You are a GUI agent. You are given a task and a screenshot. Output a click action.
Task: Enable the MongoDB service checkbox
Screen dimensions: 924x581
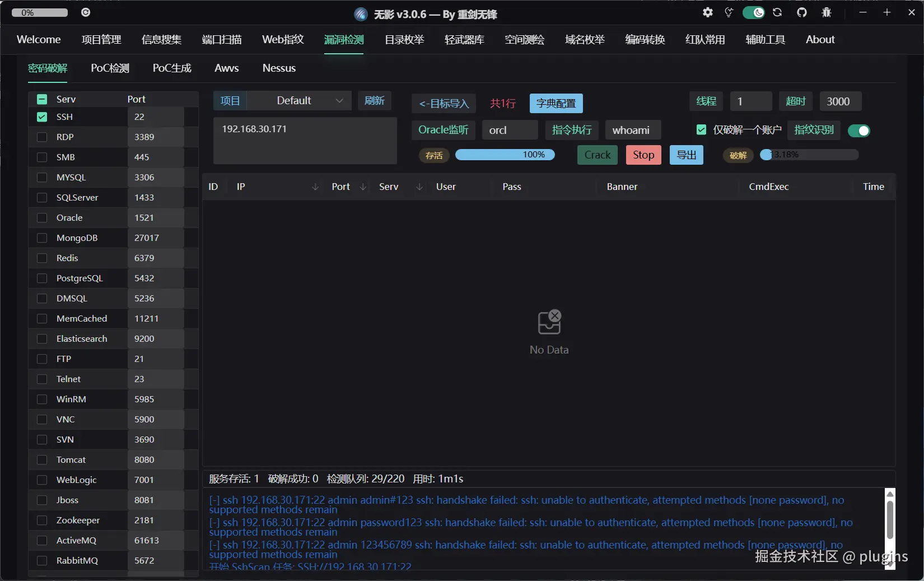point(42,238)
